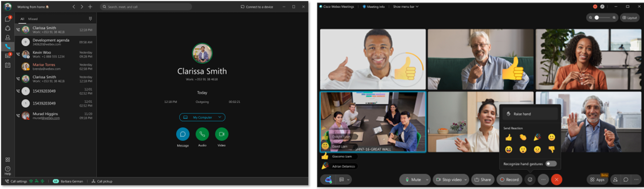
Task: Click Connect to a device
Action: click(x=257, y=7)
